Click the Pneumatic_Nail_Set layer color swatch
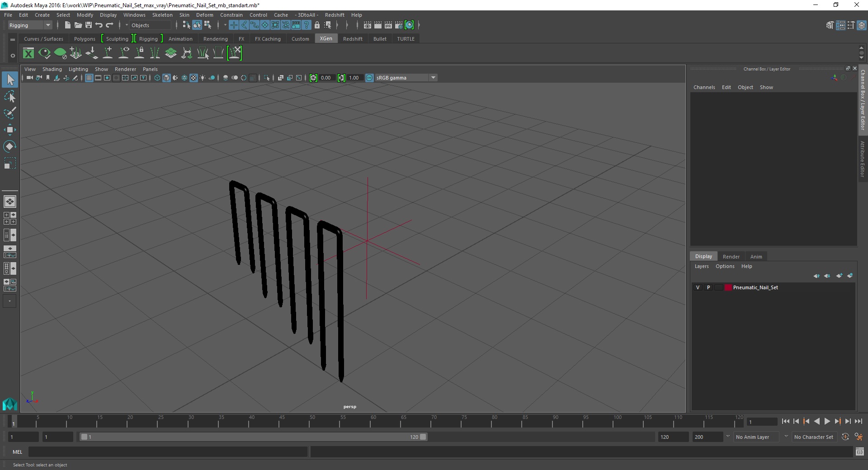 (x=728, y=287)
